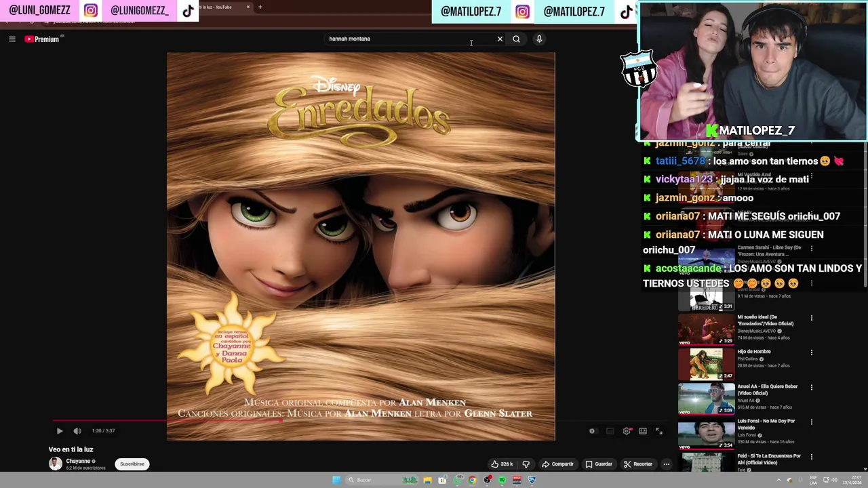Start voice search with microphone icon
The width and height of the screenshot is (868, 488).
click(539, 39)
